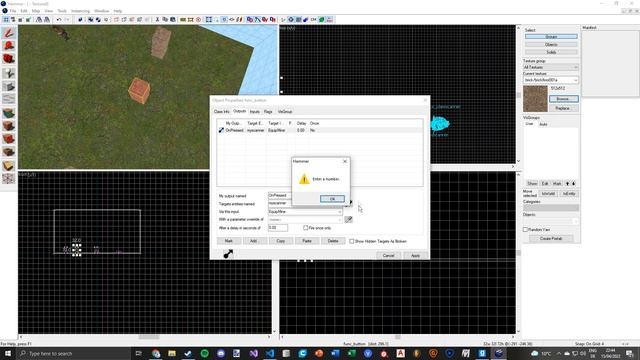Click the Paste icon in top toolbar
Screen dimensions: 640x360
[x=173, y=20]
